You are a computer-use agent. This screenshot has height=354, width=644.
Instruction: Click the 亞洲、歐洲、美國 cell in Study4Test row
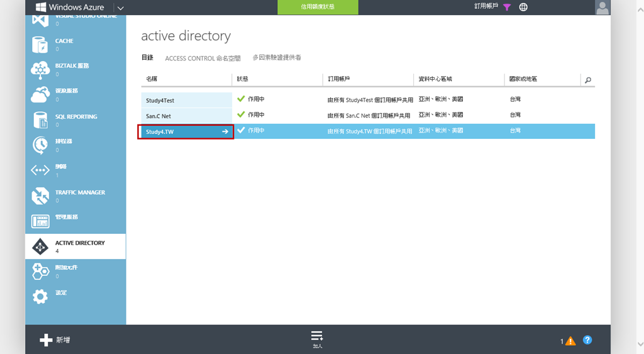pyautogui.click(x=441, y=99)
